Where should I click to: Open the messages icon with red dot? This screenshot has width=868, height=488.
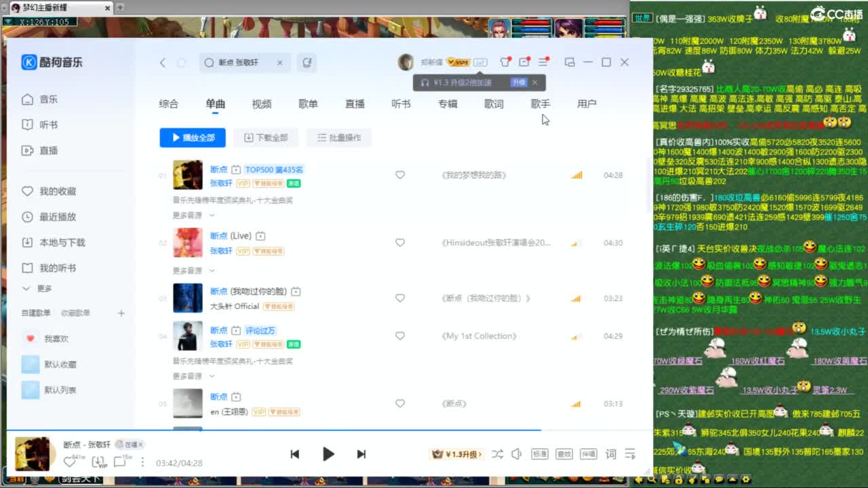pos(524,62)
